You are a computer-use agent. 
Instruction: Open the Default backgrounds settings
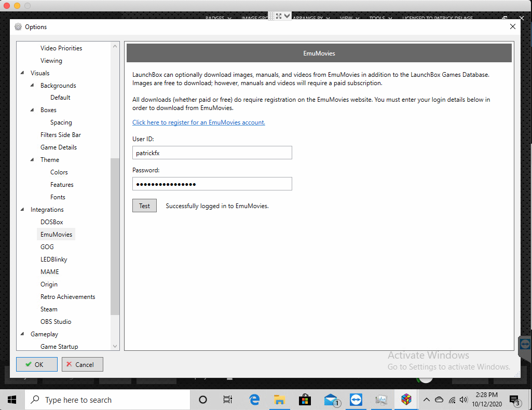[60, 98]
